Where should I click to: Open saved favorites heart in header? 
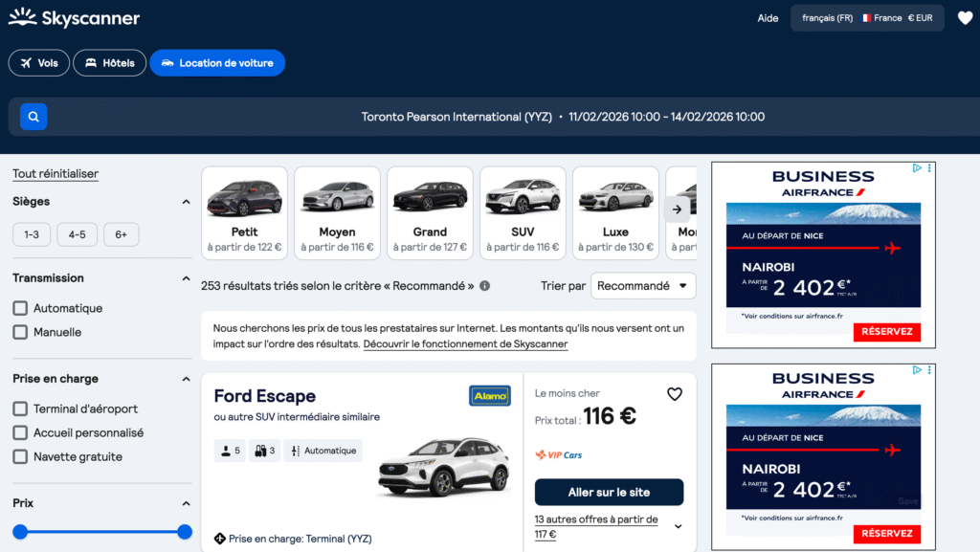point(965,18)
